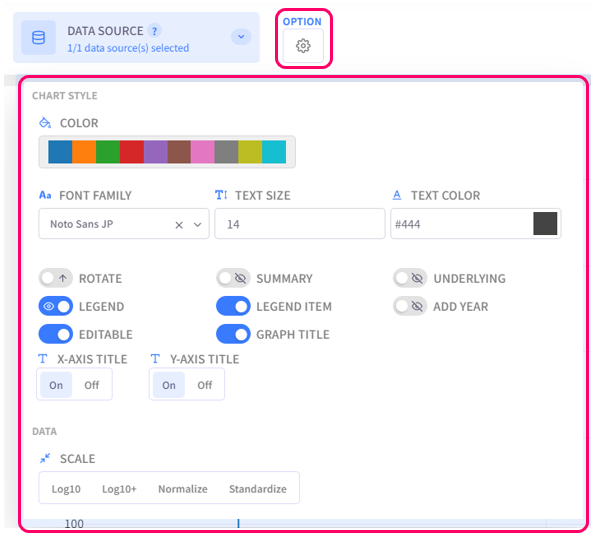Select the brown palette color
The image size is (602, 541).
click(x=179, y=152)
